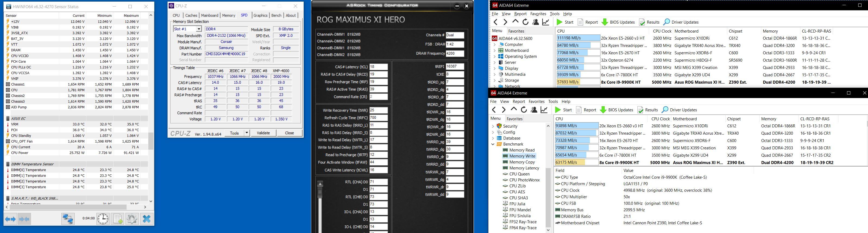Open Slot #1 dropdown in CPU-Z
The width and height of the screenshot is (868, 233).
point(199,29)
